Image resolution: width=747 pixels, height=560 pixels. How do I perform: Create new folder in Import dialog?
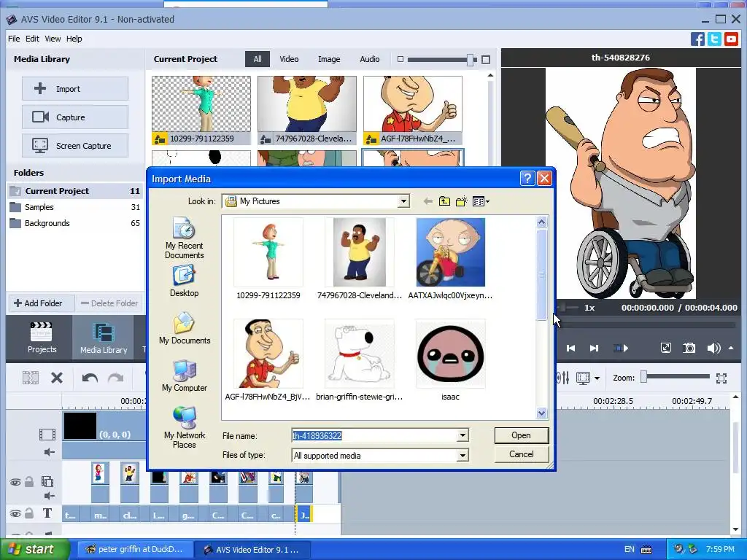[461, 201]
